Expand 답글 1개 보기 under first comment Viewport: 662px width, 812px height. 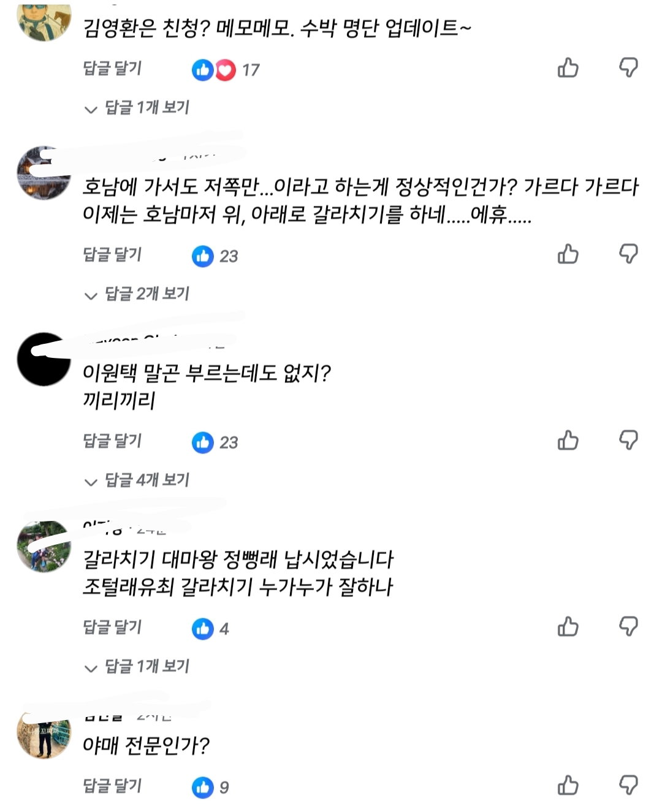coord(137,108)
